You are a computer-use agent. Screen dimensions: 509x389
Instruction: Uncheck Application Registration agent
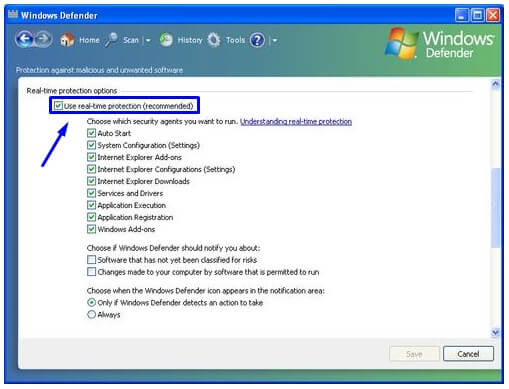(x=91, y=217)
